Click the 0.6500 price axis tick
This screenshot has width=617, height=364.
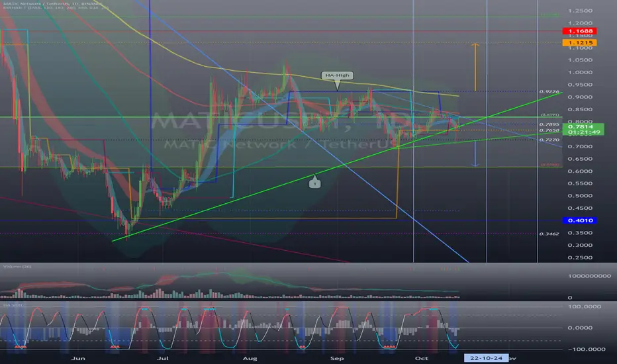580,159
